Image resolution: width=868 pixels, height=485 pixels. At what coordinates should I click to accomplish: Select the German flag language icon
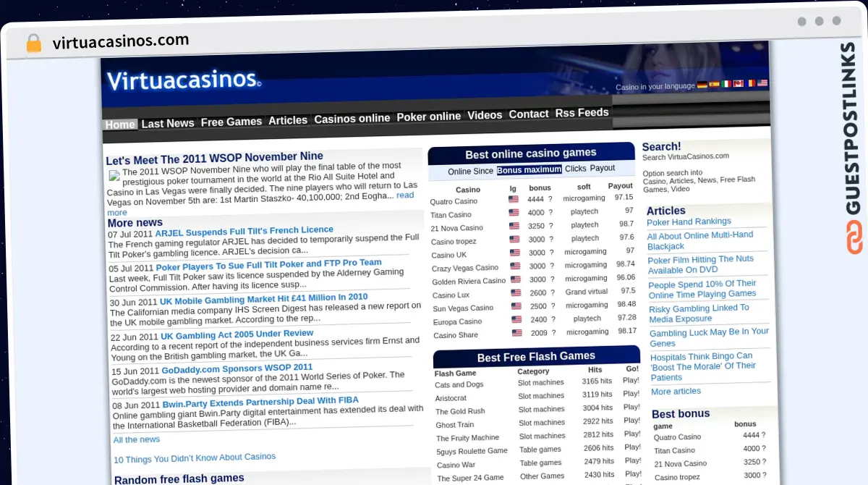(x=702, y=85)
